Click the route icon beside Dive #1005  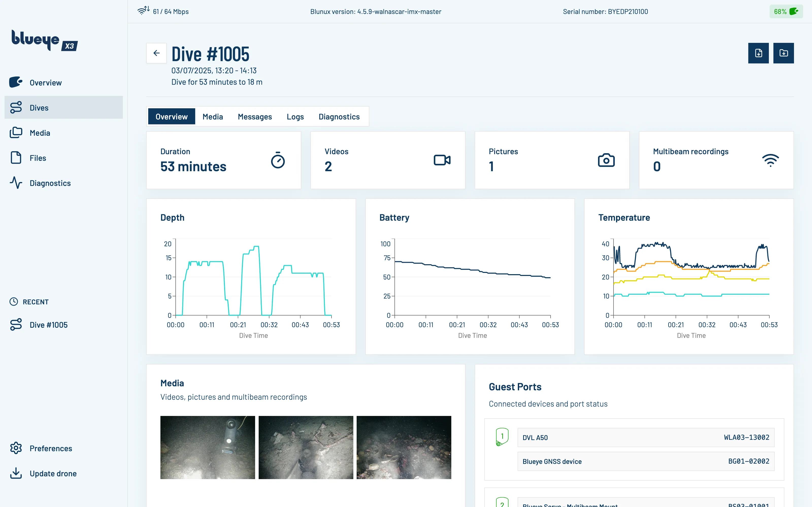coord(16,325)
